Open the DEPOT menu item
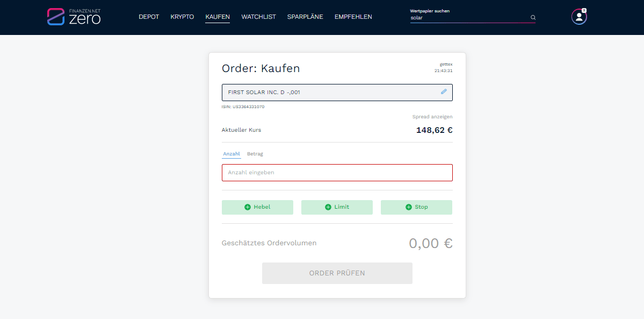 (149, 17)
